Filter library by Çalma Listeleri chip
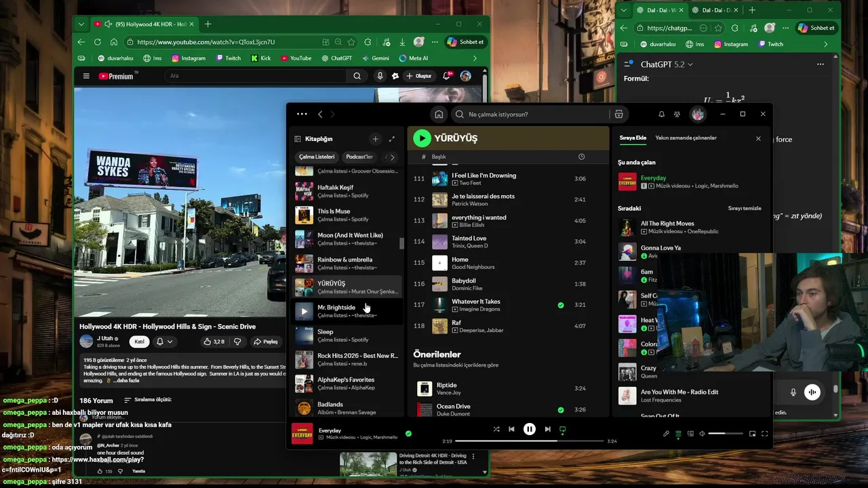The width and height of the screenshot is (868, 488). coord(317,157)
